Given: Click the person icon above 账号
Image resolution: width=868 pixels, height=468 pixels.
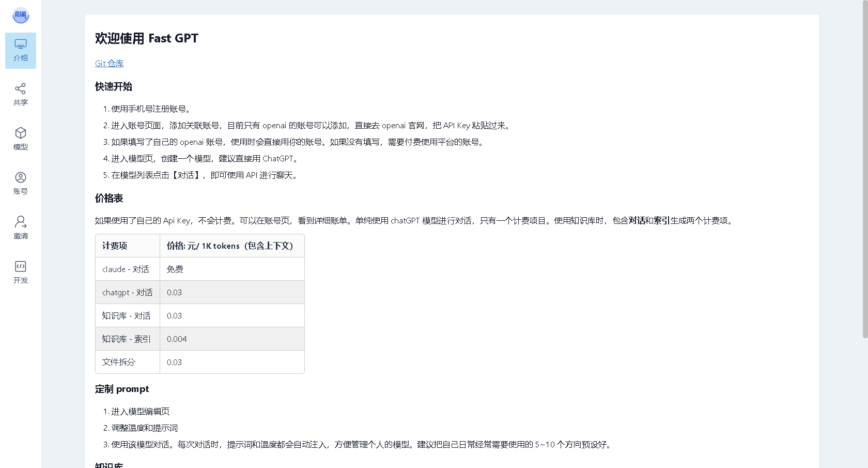Looking at the screenshot, I should pos(20,177).
